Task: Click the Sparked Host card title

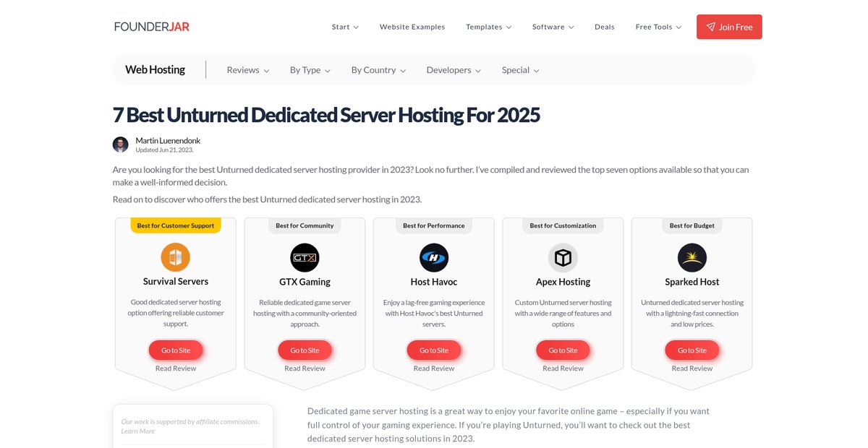Action: point(692,282)
